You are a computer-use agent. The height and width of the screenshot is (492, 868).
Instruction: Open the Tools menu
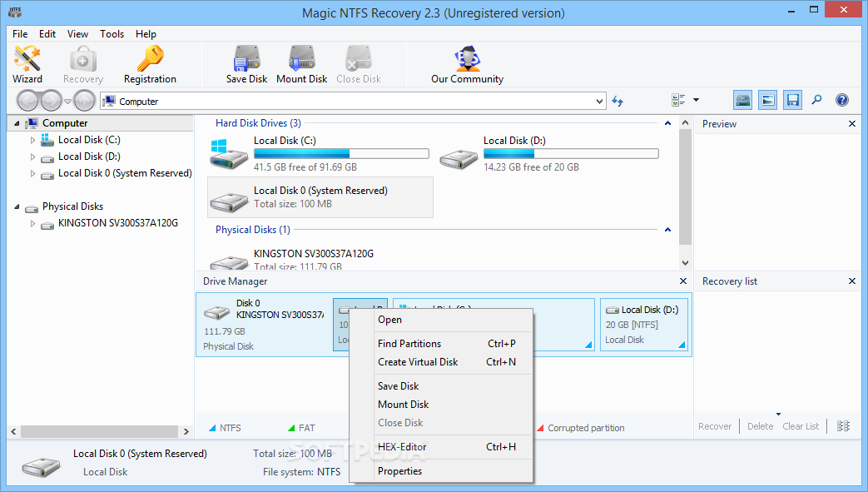click(112, 34)
